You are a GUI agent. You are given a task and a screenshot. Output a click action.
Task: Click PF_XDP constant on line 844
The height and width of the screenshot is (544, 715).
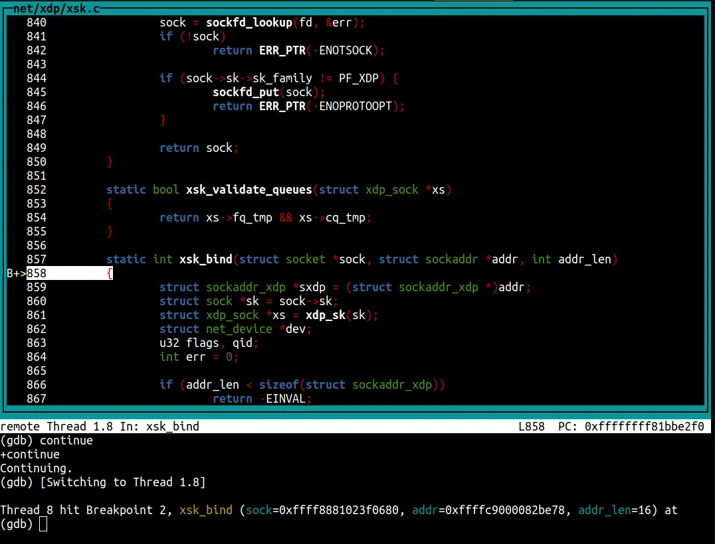pos(358,78)
